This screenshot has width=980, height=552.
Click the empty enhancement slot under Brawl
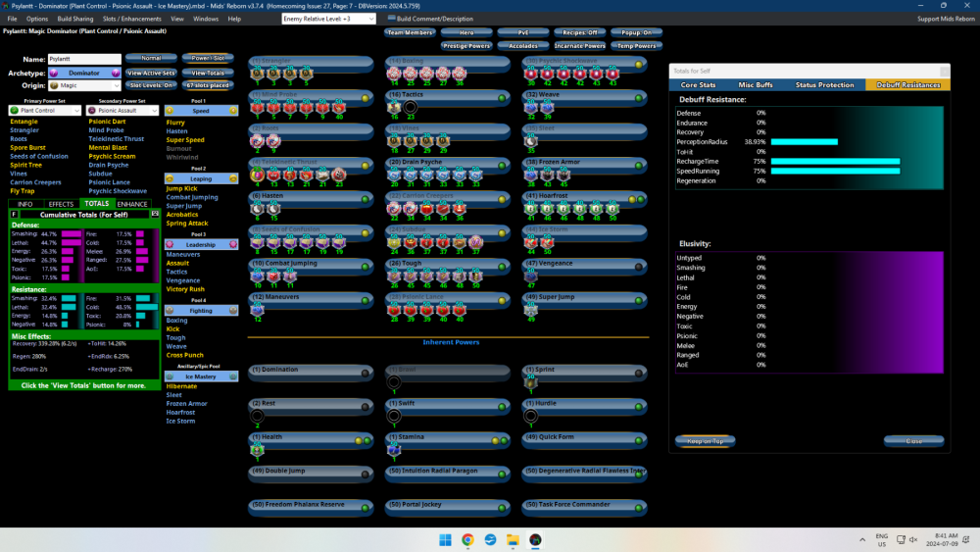[x=394, y=382]
